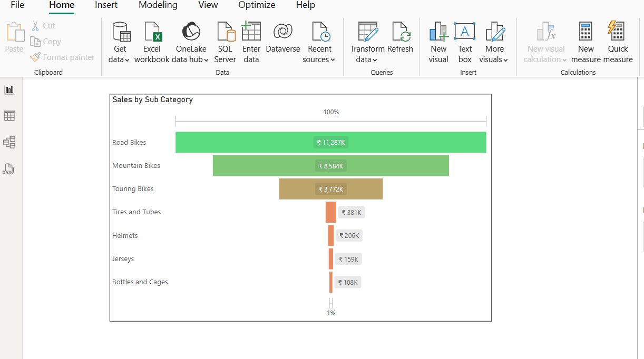Create a New measure
The image size is (644, 359).
coord(586,43)
